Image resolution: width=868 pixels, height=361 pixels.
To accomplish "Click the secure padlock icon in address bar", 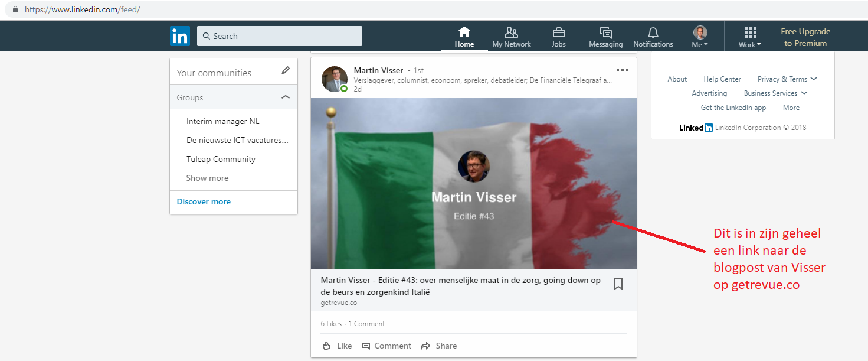I will (15, 9).
